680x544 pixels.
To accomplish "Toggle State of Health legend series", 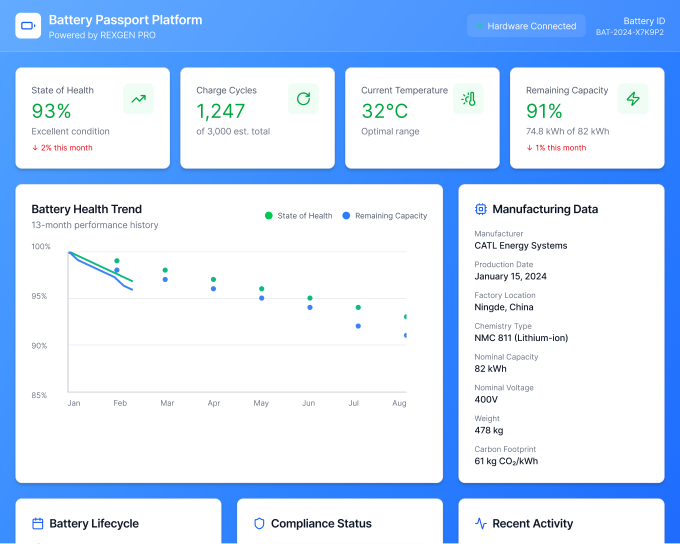I will (x=298, y=216).
